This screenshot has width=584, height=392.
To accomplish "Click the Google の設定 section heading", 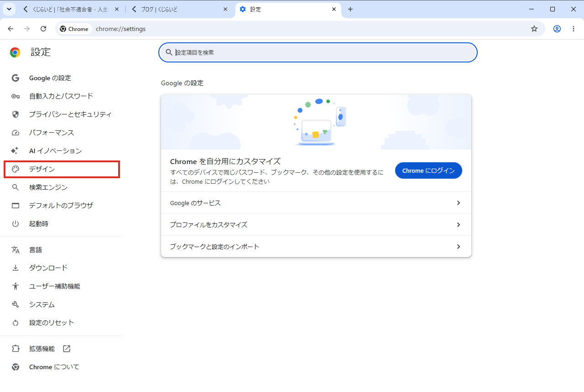I will coord(182,83).
